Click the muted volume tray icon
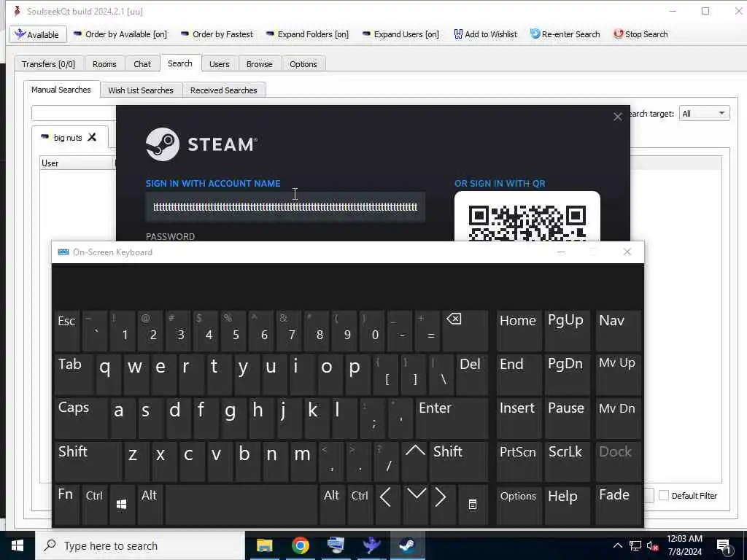Viewport: 747px width, 560px height. [x=652, y=545]
